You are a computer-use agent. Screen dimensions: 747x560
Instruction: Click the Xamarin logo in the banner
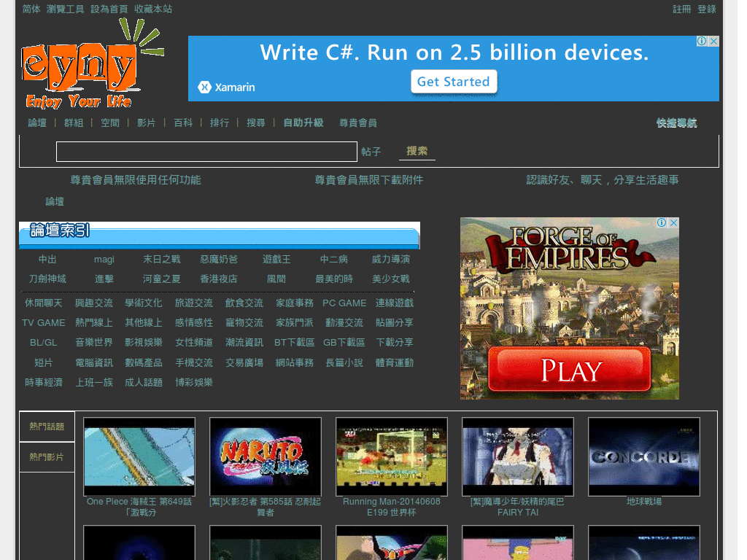pyautogui.click(x=226, y=87)
